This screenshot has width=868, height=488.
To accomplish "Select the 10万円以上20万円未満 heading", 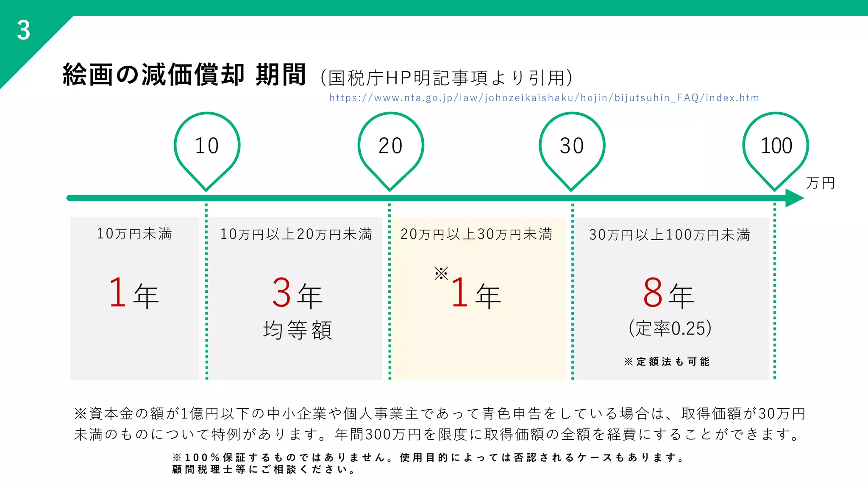I will [296, 234].
